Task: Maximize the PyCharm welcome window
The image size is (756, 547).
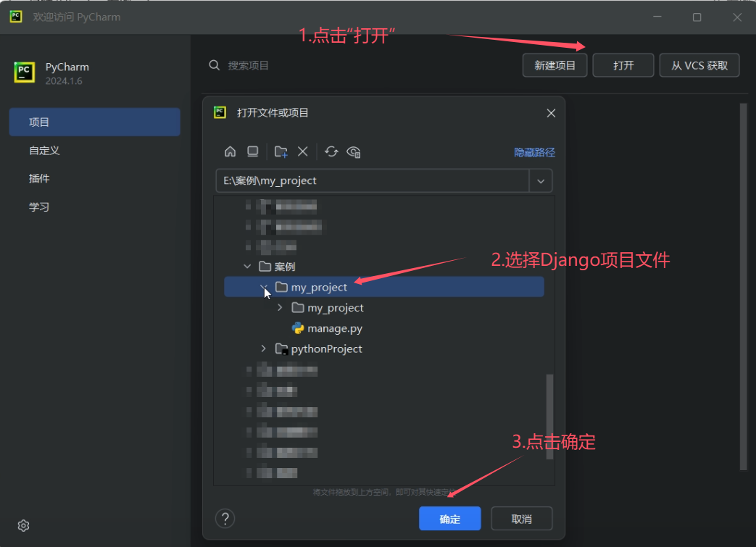Action: 697,17
